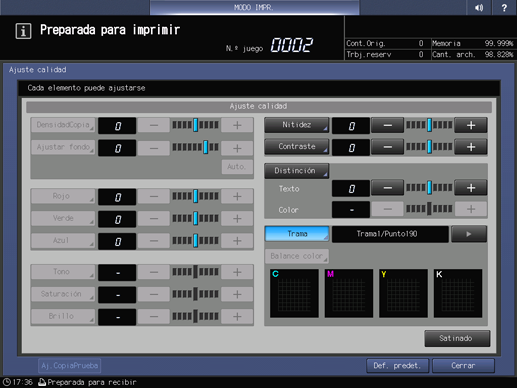Select the Tono button
Screen dimensions: 517x388
[x=63, y=272]
